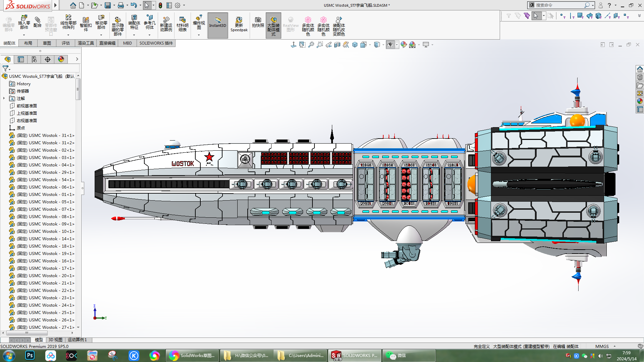The width and height of the screenshot is (644, 362).
Task: Select the 智能扣件 smart fasteners tool
Action: pyautogui.click(x=86, y=23)
